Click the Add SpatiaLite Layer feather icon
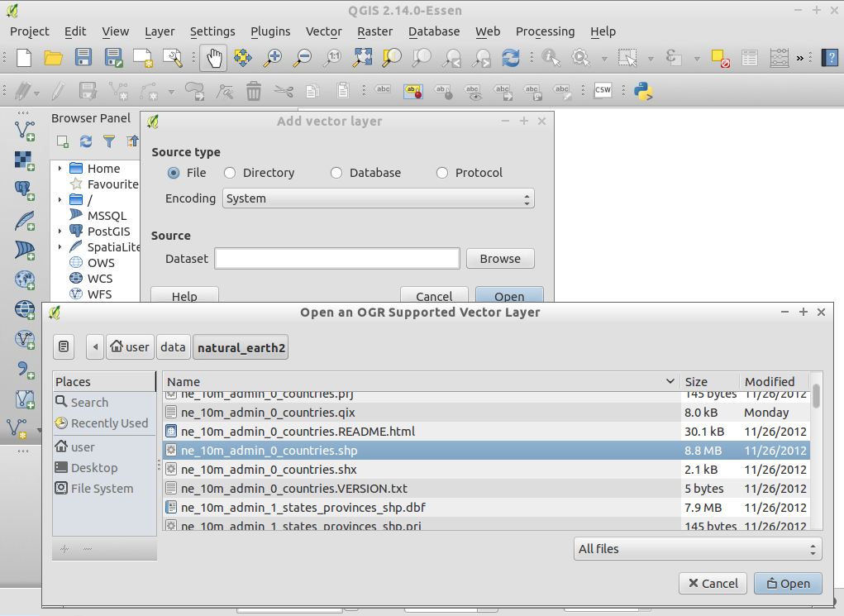Screen dimensions: 844x616 [x=25, y=221]
